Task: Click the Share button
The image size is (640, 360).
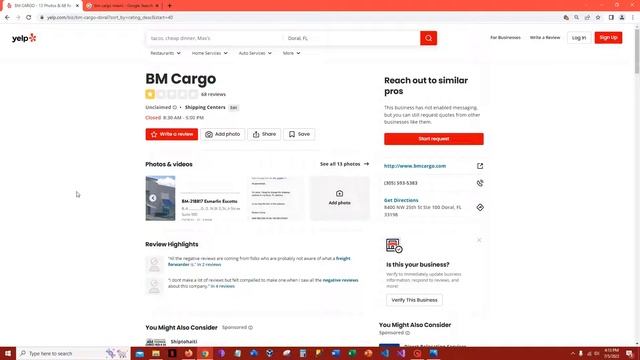Action: tap(264, 134)
